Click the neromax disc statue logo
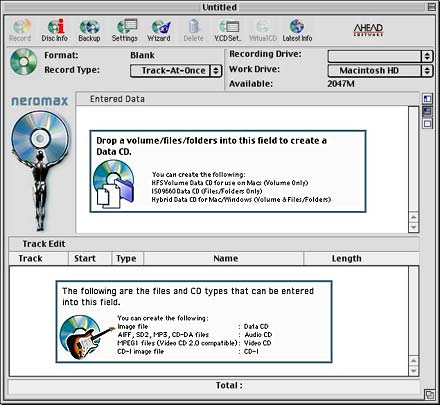Image resolution: width=440 pixels, height=405 pixels. tap(40, 170)
